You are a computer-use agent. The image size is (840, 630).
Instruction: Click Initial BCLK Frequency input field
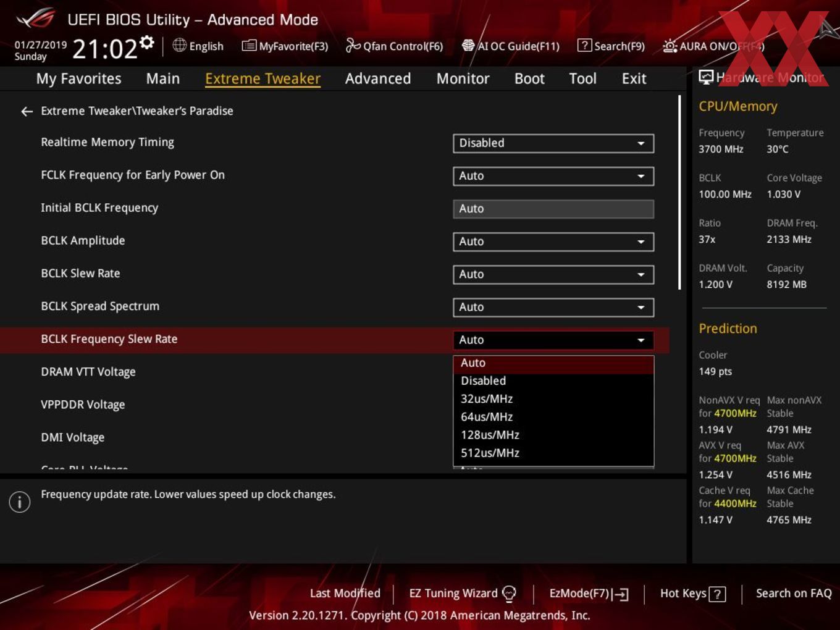click(553, 209)
